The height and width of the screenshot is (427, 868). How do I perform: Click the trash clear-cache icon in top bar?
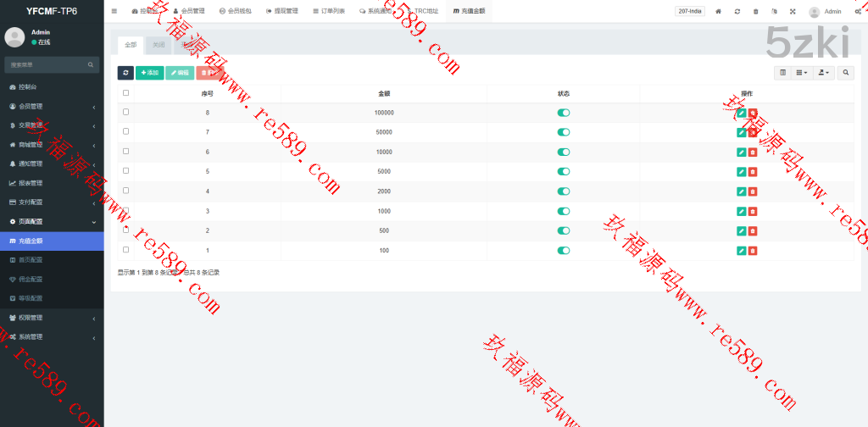point(756,12)
